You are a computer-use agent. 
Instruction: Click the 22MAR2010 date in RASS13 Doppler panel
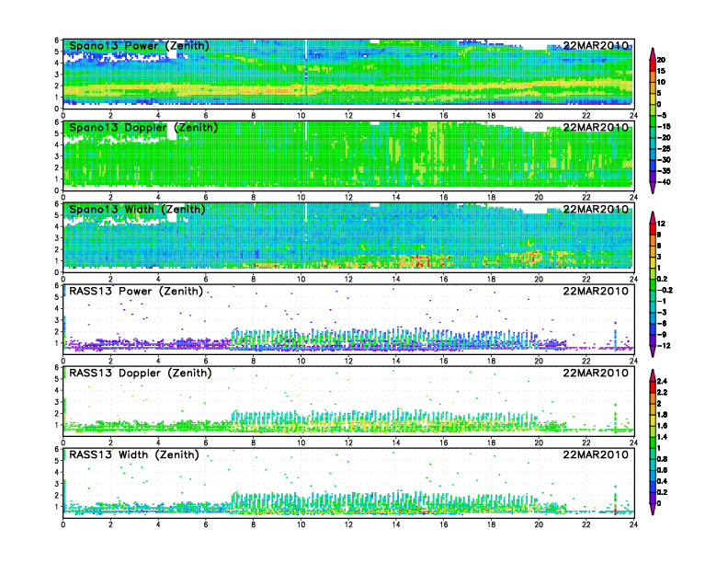[596, 373]
